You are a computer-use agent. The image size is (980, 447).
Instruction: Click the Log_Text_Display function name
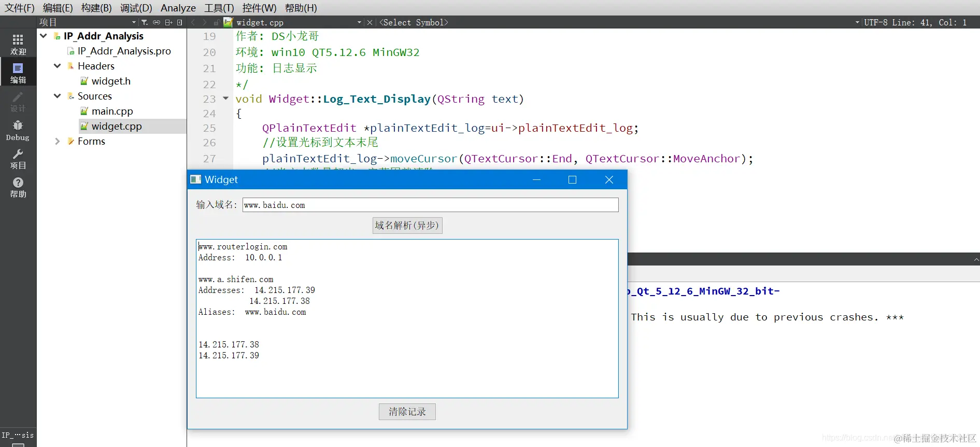pyautogui.click(x=377, y=99)
